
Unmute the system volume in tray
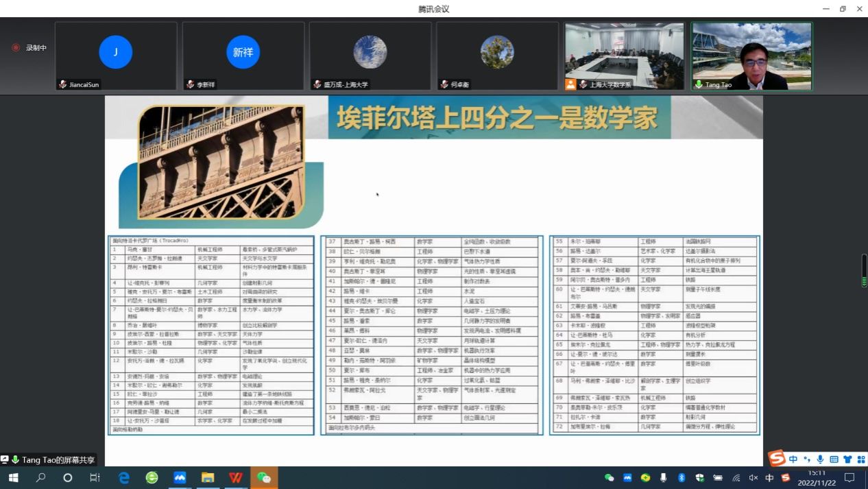[x=754, y=478]
